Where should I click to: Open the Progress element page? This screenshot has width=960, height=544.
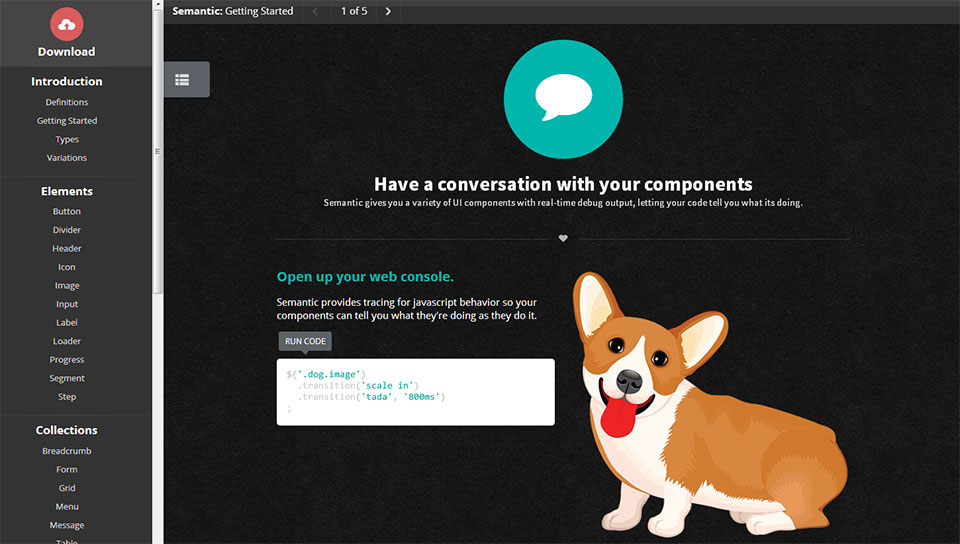pyautogui.click(x=67, y=360)
